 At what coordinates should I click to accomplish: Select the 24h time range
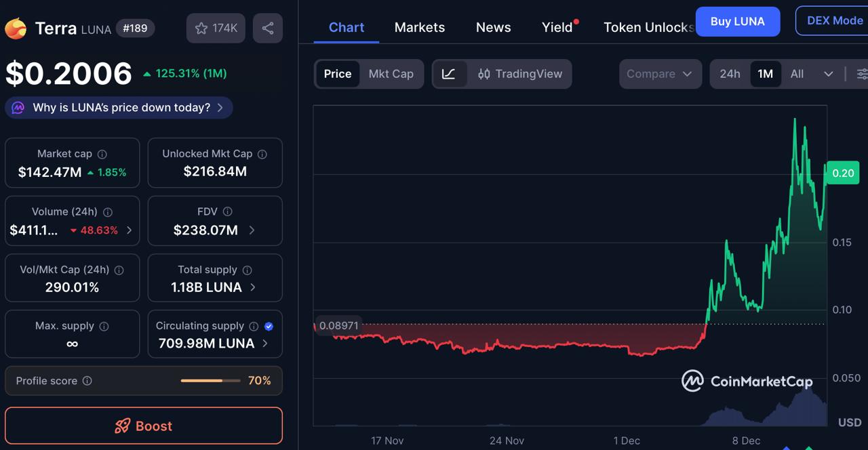tap(730, 74)
